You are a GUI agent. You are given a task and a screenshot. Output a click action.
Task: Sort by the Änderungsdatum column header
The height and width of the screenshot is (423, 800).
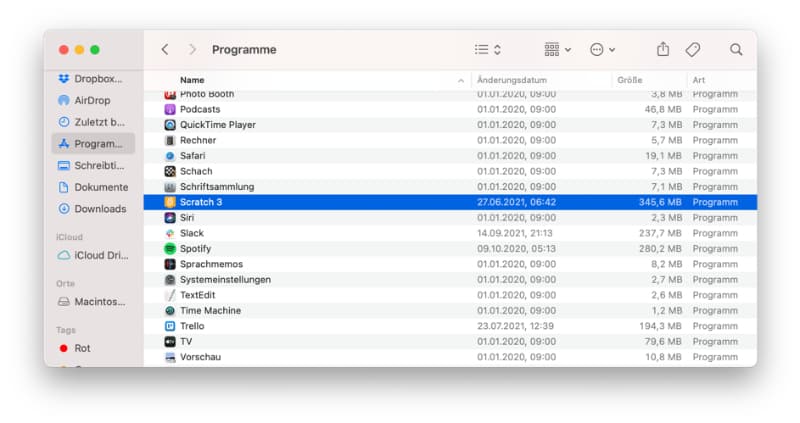coord(512,80)
